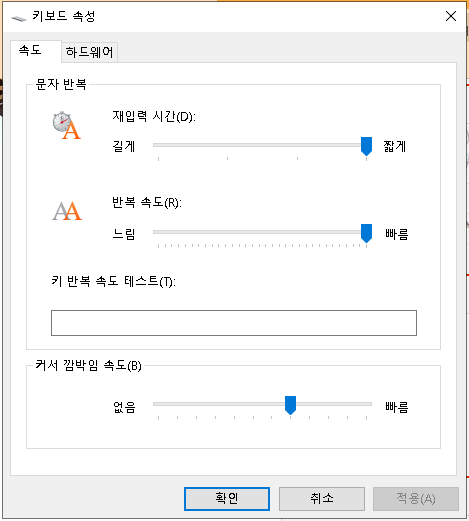Click the 확인 button

tap(227, 499)
